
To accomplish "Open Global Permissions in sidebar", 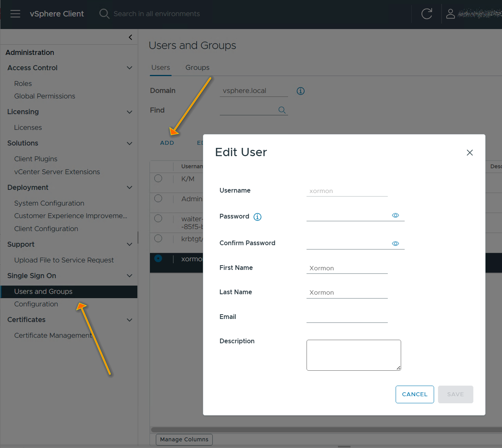I will click(x=45, y=96).
